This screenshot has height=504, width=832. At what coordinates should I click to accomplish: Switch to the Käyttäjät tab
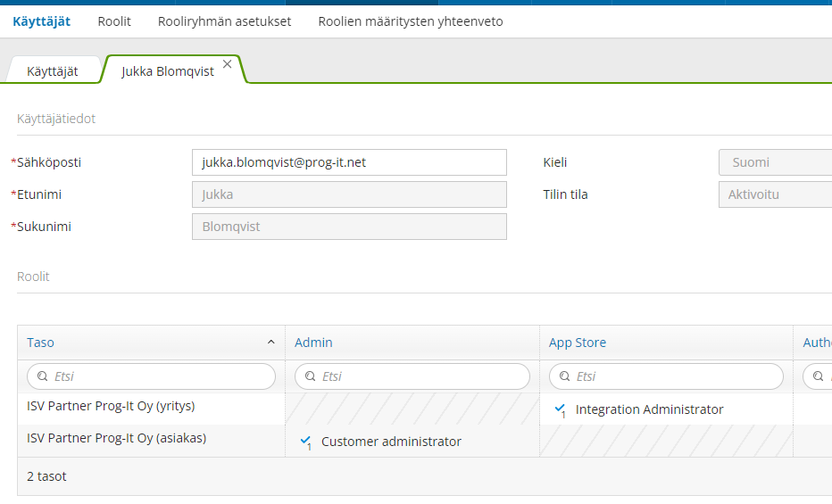(x=53, y=71)
